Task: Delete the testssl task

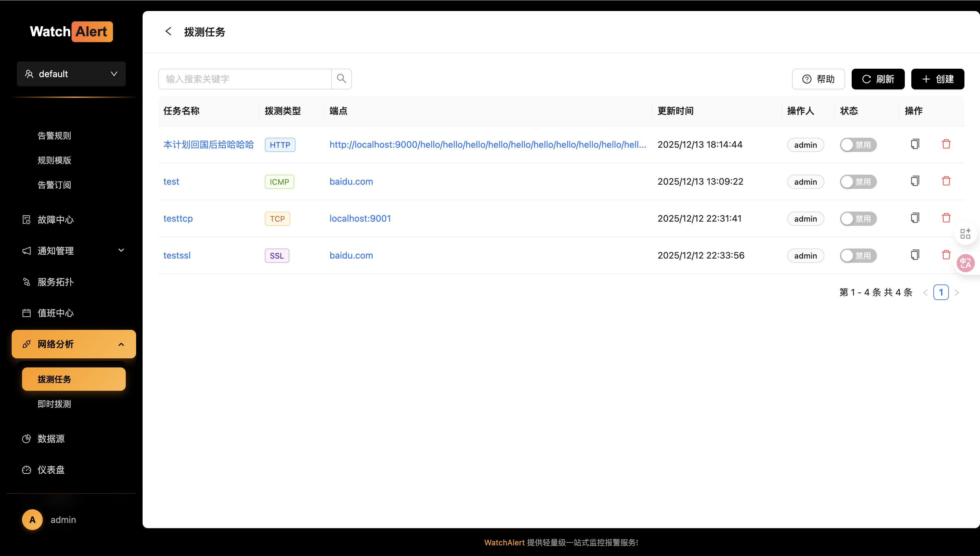Action: click(946, 255)
